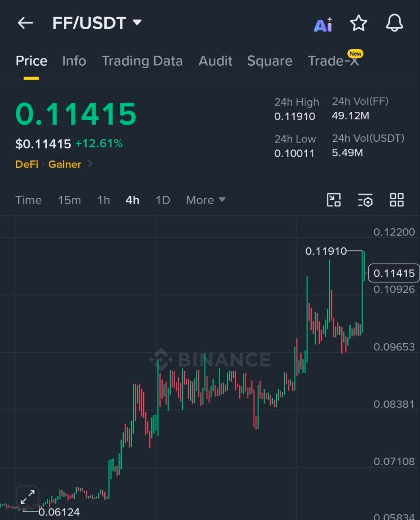Go back with the left arrow

(x=25, y=23)
